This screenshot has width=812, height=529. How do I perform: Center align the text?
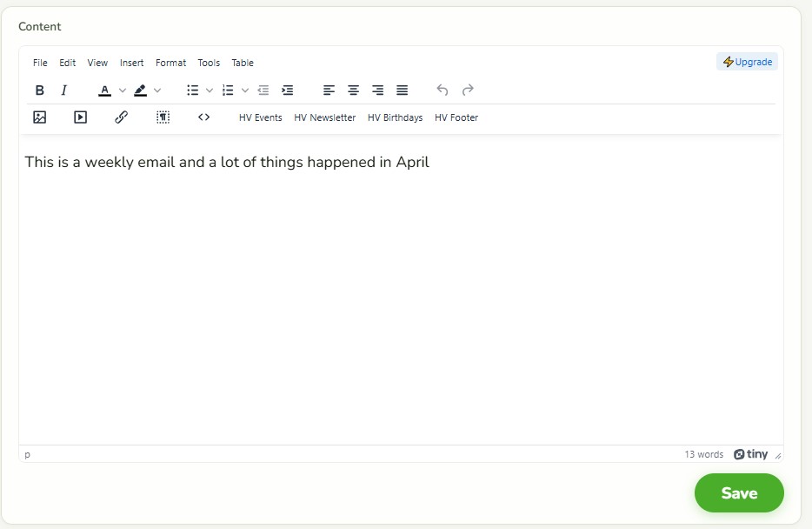(353, 90)
